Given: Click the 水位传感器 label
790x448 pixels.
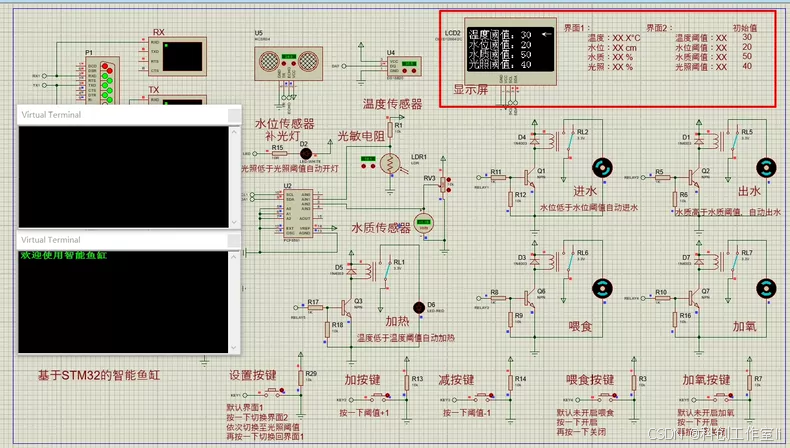Looking at the screenshot, I should point(284,124).
